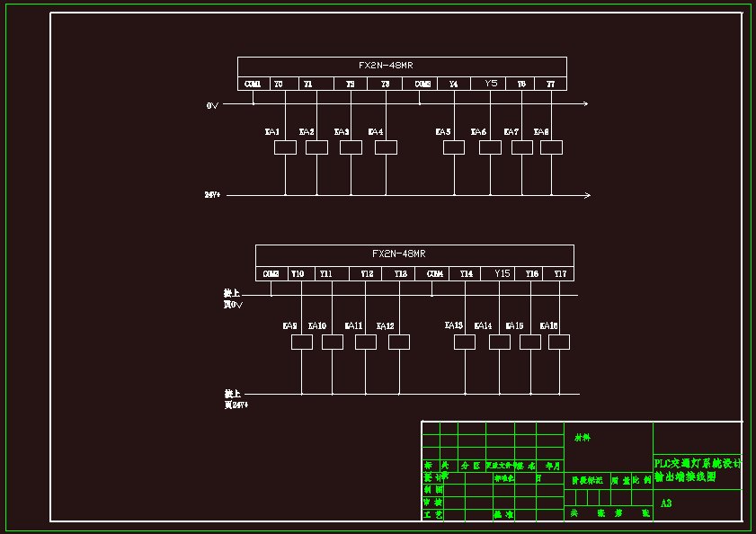Click the Y16 terminal label
This screenshot has width=756, height=534.
[x=532, y=273]
